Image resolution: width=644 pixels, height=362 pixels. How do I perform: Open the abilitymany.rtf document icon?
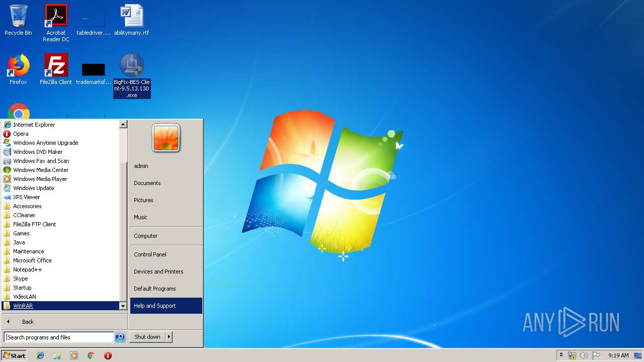click(x=131, y=20)
